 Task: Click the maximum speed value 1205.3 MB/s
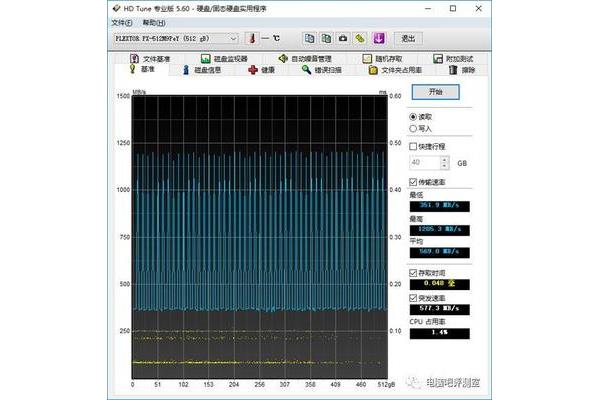440,230
